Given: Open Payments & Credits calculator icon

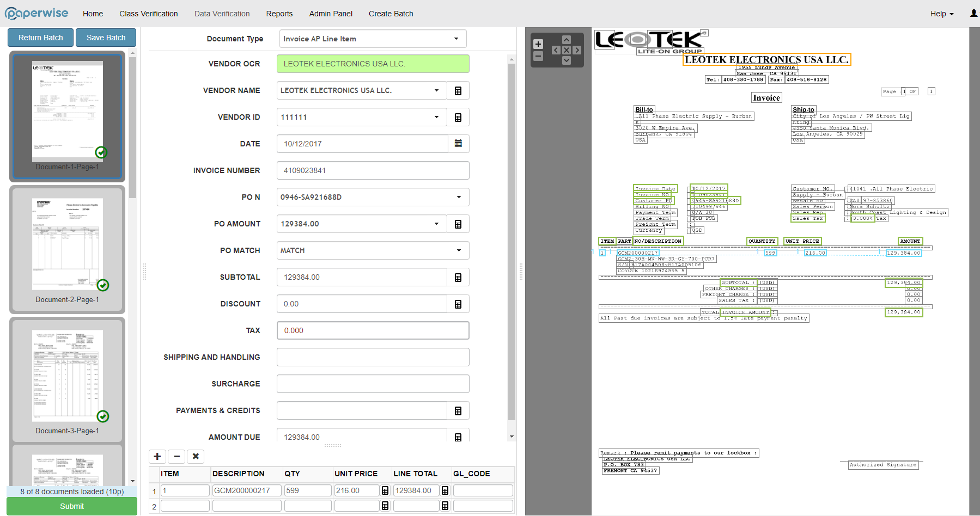Looking at the screenshot, I should tap(458, 410).
